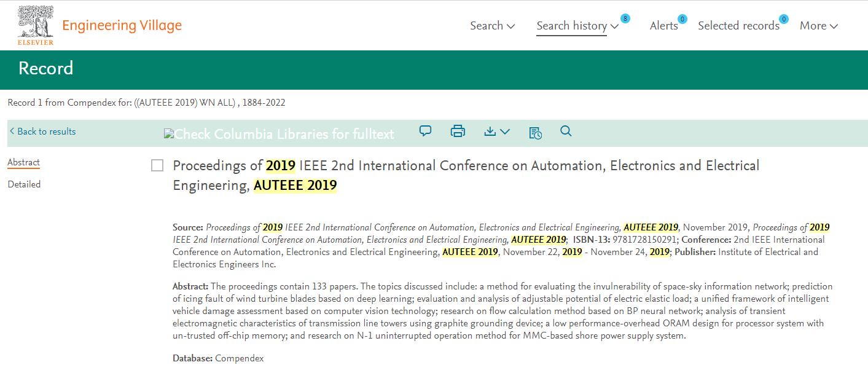Click the Selected records count badge
The height and width of the screenshot is (381, 868).
(x=783, y=18)
